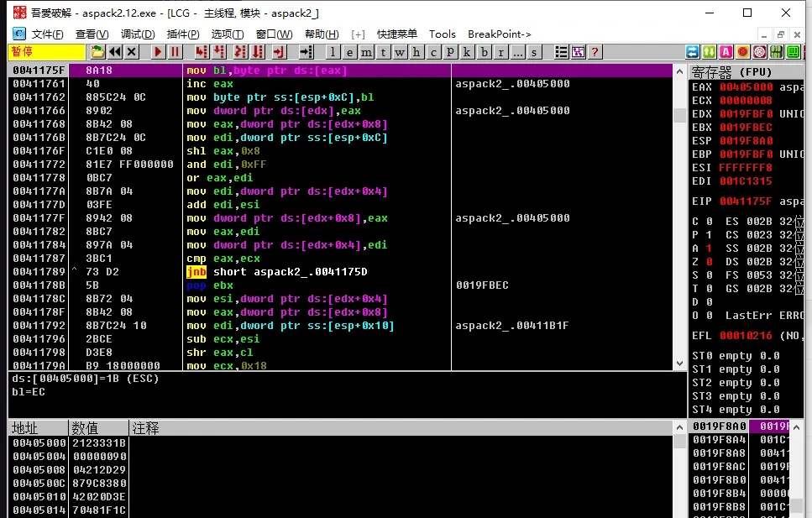The width and height of the screenshot is (812, 518).
Task: Click the Step Into toolbar icon
Action: [x=202, y=52]
